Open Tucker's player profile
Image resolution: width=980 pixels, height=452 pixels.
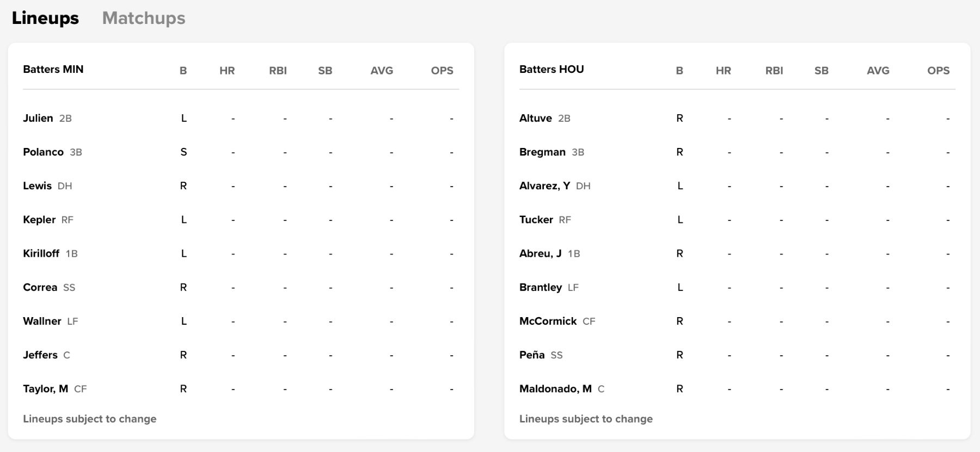click(x=536, y=220)
